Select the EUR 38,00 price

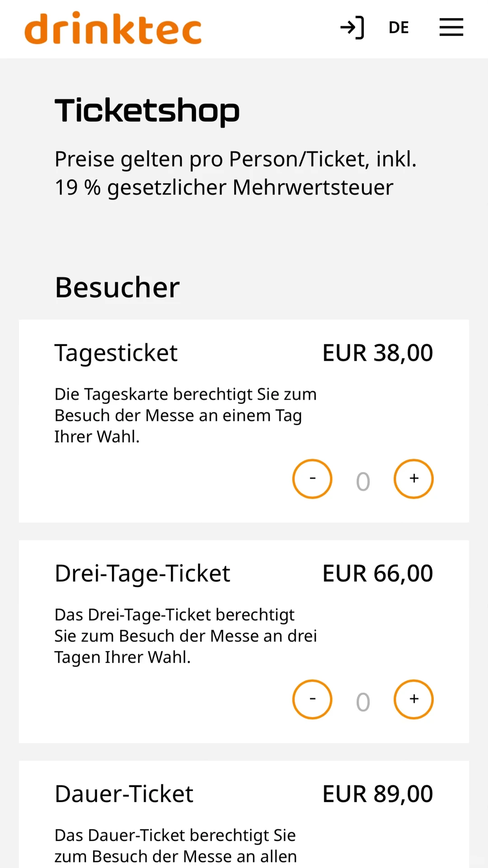click(x=378, y=353)
